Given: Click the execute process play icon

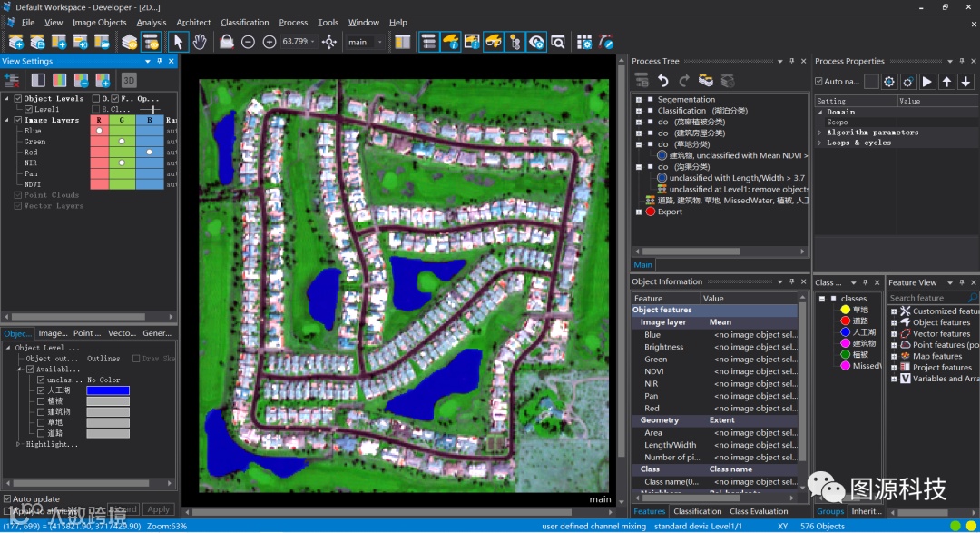Looking at the screenshot, I should coord(927,82).
